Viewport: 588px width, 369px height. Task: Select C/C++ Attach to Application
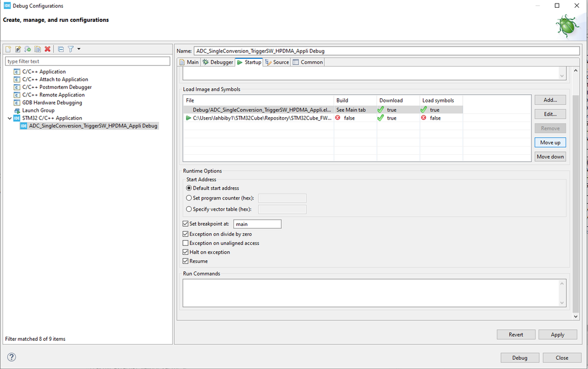(55, 79)
